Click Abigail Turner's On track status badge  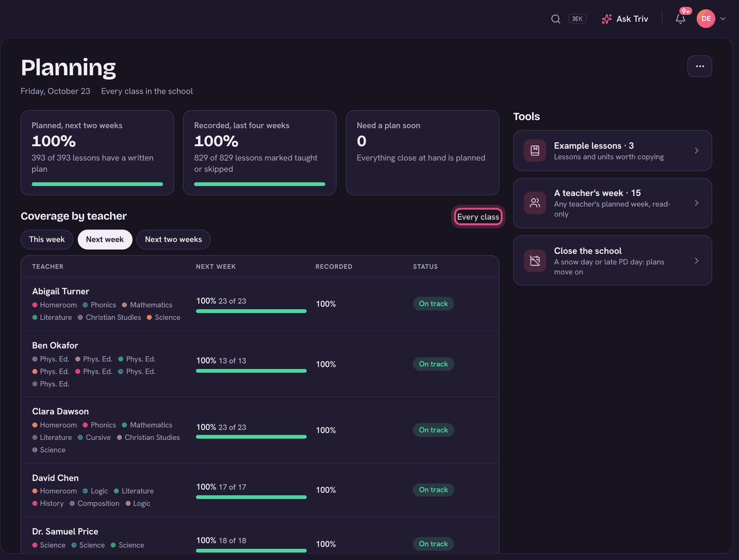(x=434, y=304)
